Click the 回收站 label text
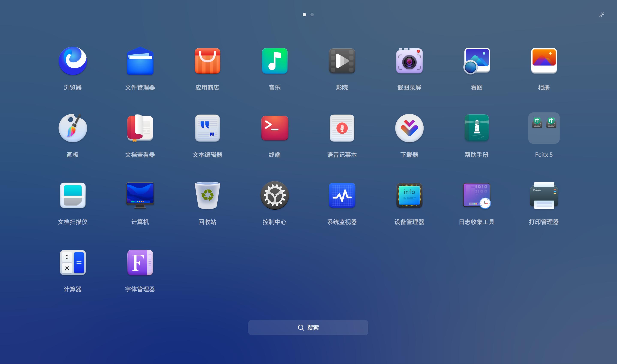 click(207, 222)
